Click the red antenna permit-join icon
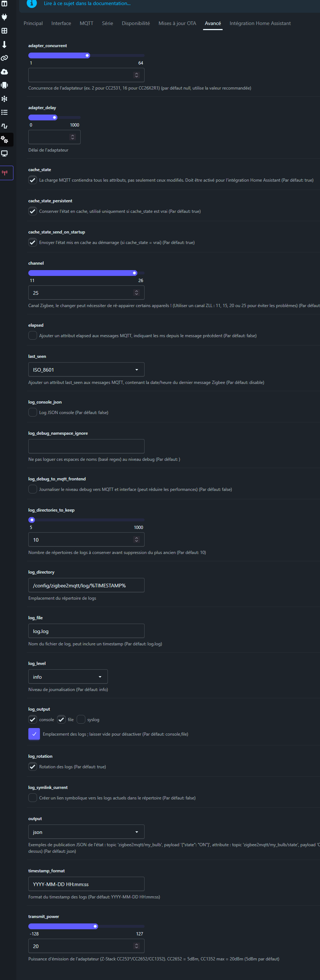320x980 pixels. tap(5, 173)
